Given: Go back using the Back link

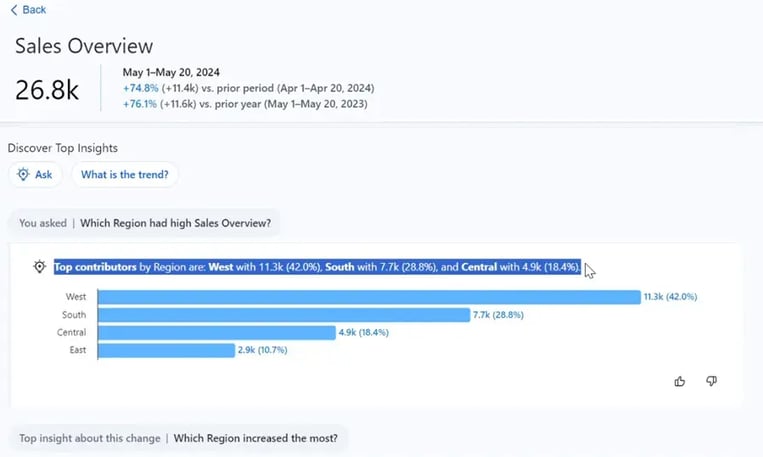Looking at the screenshot, I should coord(34,10).
